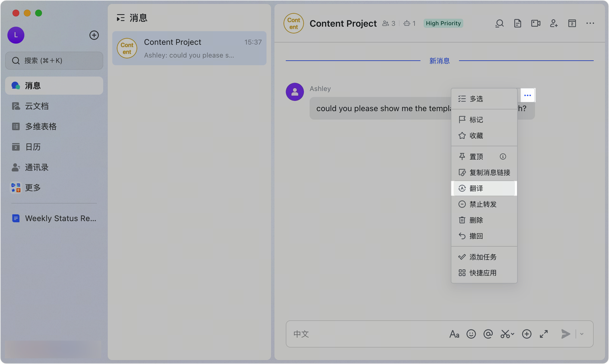Open the chat documents icon
The width and height of the screenshot is (609, 364).
[x=518, y=23]
